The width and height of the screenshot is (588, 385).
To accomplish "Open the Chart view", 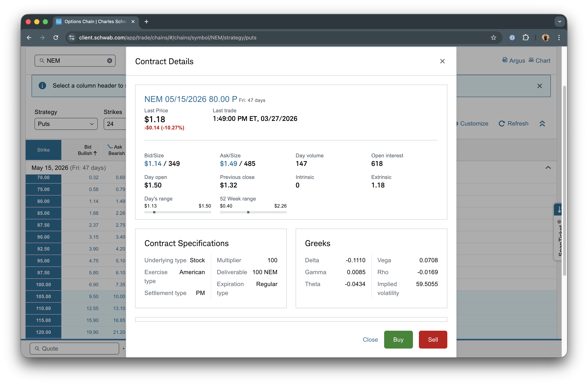I will pyautogui.click(x=539, y=61).
